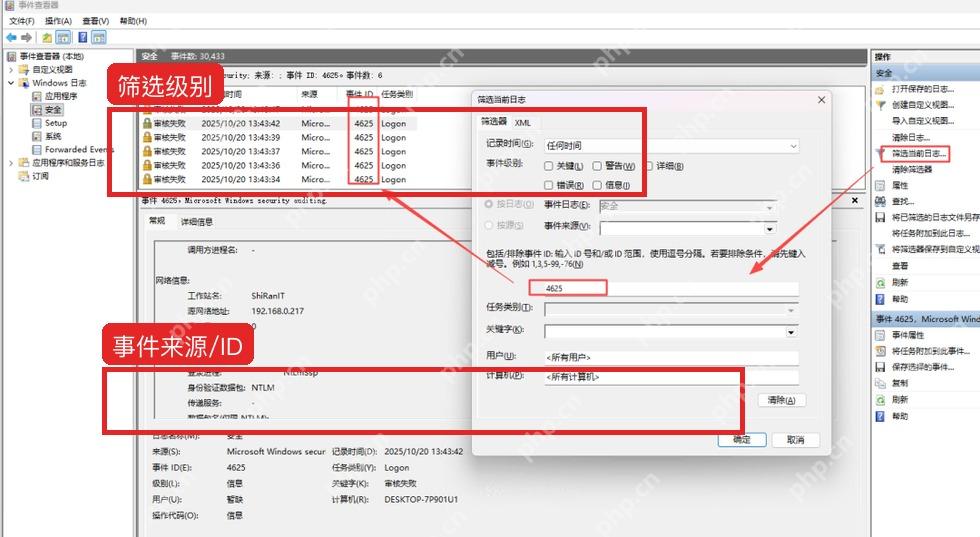This screenshot has height=537, width=980.
Task: Click the 保存选择的事件 disk icon
Action: pos(880,367)
